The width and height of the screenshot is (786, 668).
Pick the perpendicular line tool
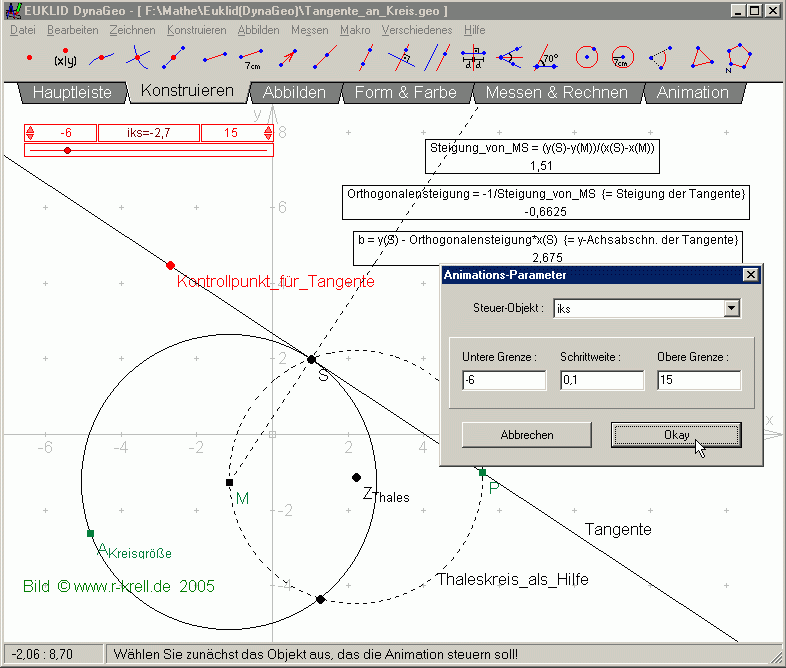pos(402,58)
